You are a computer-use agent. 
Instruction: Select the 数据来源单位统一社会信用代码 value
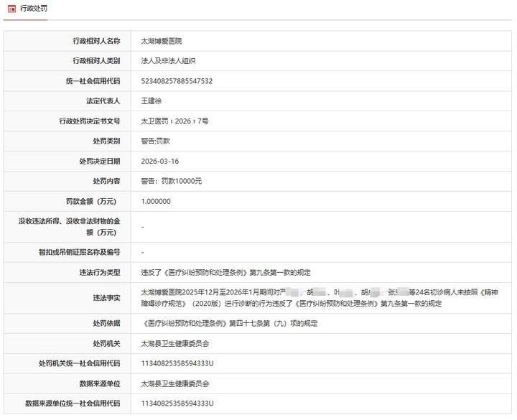[x=177, y=403]
